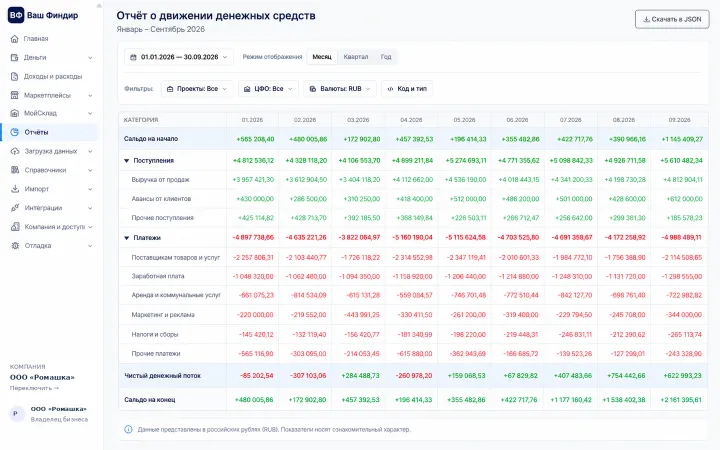
Task: Click the Заработная плата row label
Action: click(x=158, y=276)
